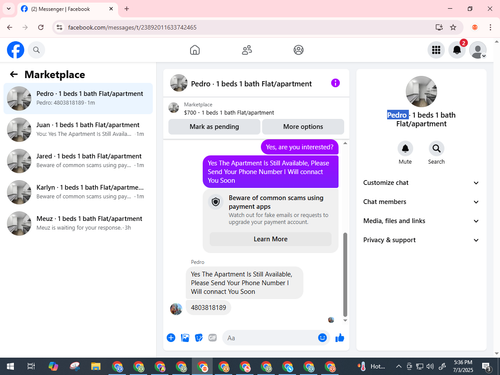Screen dimensions: 500x375
Task: Open the account profile avatar menu
Action: point(478,50)
